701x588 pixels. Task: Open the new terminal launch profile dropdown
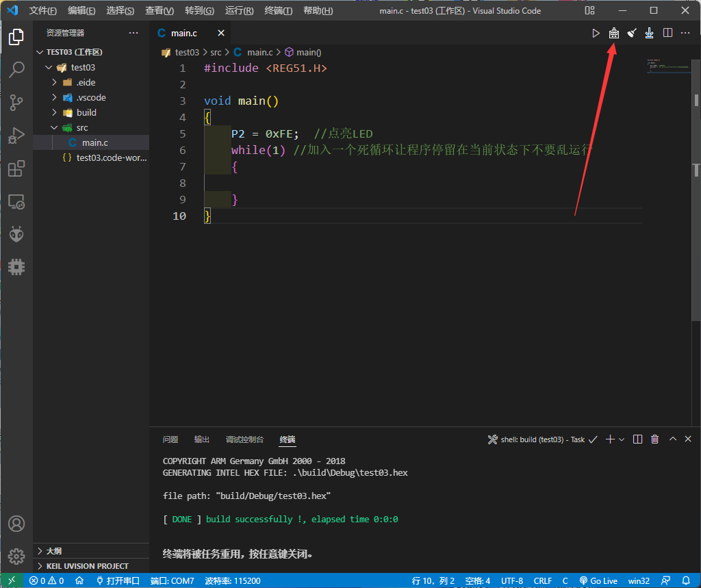(x=622, y=439)
